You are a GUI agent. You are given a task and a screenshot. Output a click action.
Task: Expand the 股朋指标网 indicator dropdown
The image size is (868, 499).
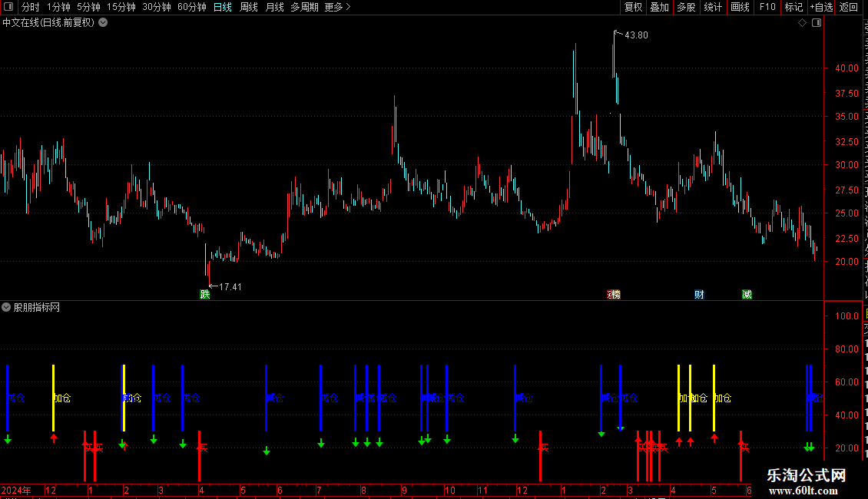(6, 307)
